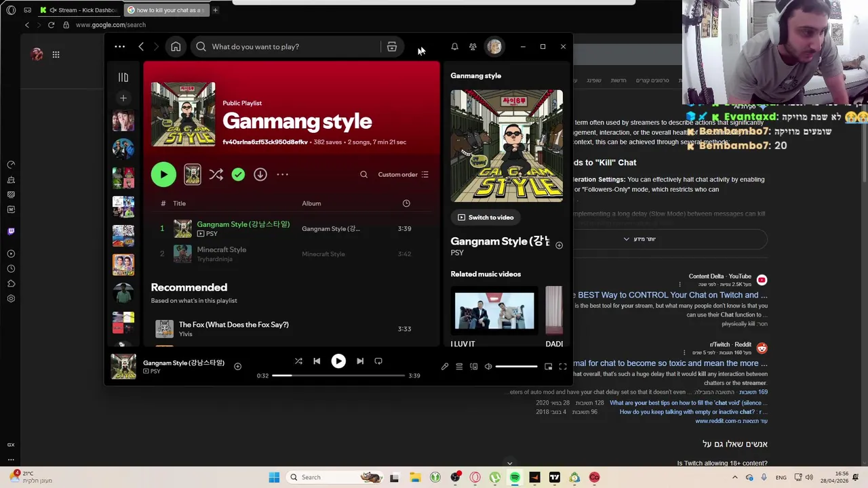Open Windows Start menu
868x488 pixels.
274,477
